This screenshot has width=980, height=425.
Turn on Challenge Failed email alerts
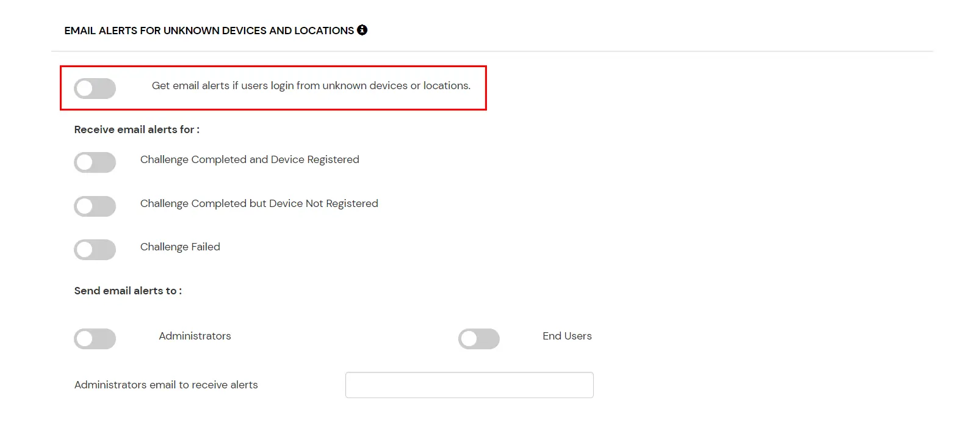[x=95, y=250]
